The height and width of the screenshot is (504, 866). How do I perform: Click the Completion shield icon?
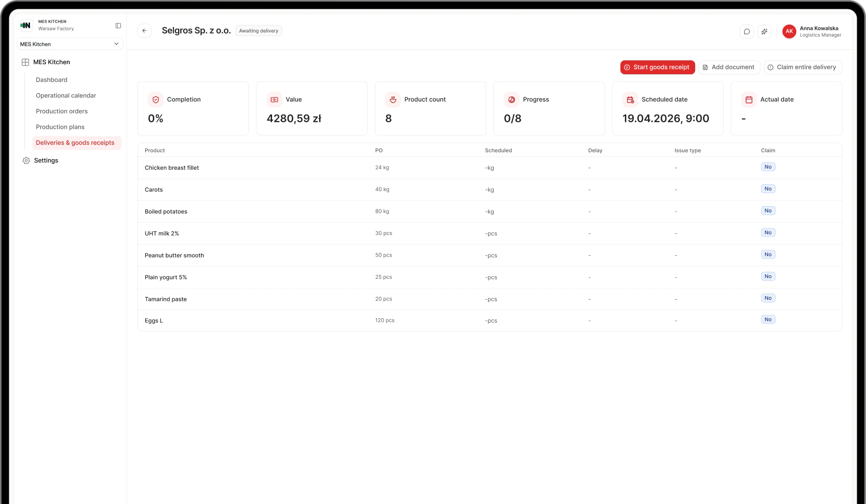pyautogui.click(x=156, y=100)
